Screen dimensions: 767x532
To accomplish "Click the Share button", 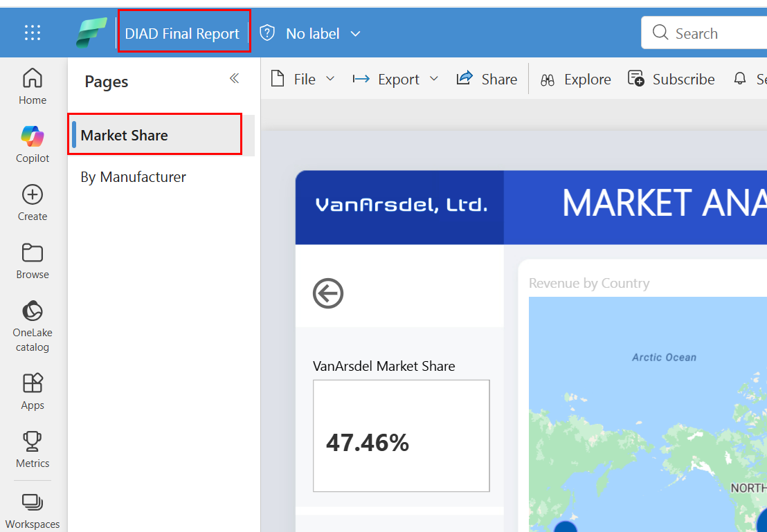I will [x=487, y=79].
